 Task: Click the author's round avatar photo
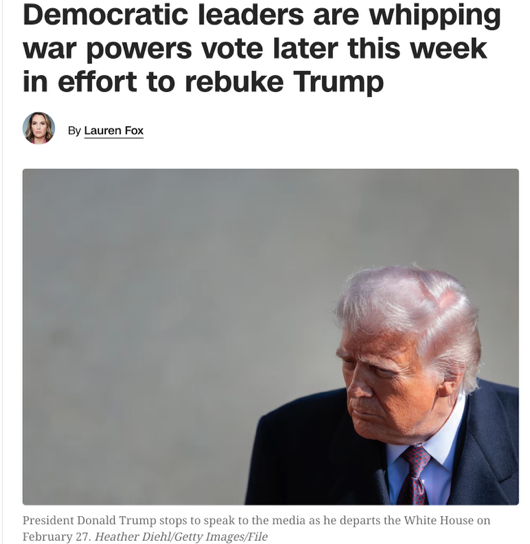click(39, 128)
